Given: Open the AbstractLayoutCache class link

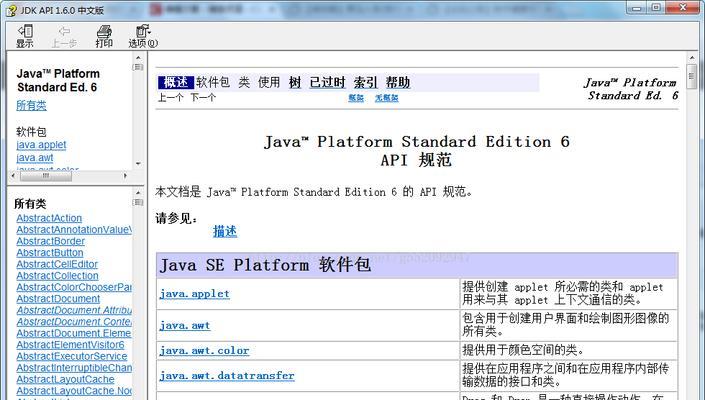Looking at the screenshot, I should click(65, 379).
